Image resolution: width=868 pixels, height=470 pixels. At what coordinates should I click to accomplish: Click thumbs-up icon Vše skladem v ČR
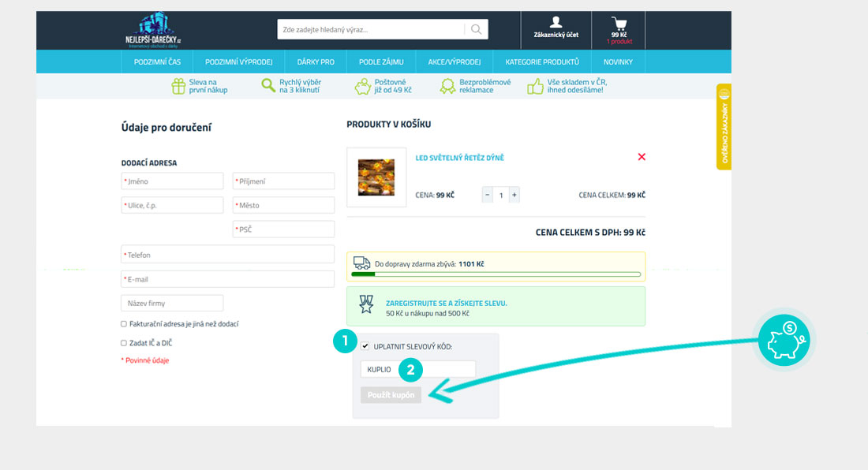(536, 86)
